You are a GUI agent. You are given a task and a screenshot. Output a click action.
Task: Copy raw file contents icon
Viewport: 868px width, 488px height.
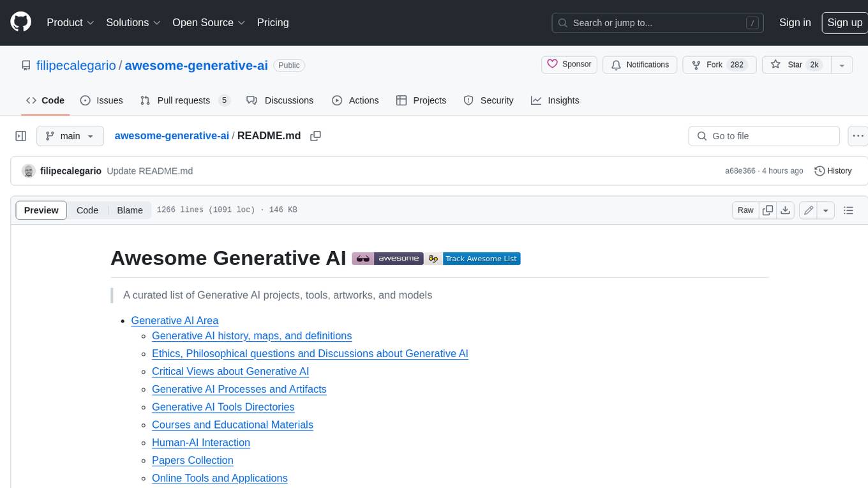[x=768, y=210]
